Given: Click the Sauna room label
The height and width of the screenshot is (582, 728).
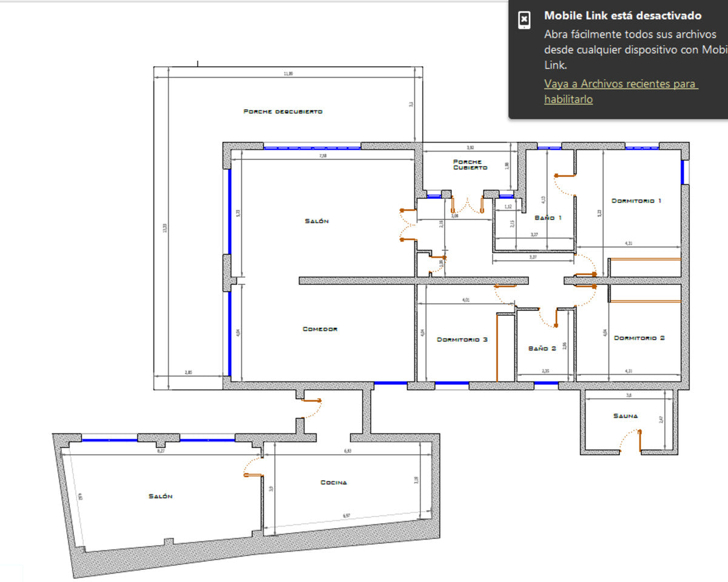Looking at the screenshot, I should pyautogui.click(x=625, y=416).
